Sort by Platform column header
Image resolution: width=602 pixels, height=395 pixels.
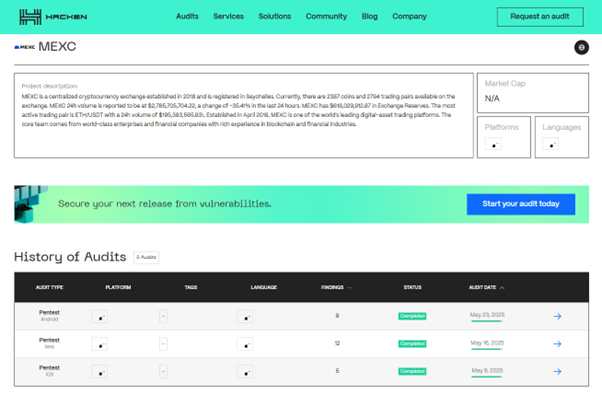[x=118, y=287]
